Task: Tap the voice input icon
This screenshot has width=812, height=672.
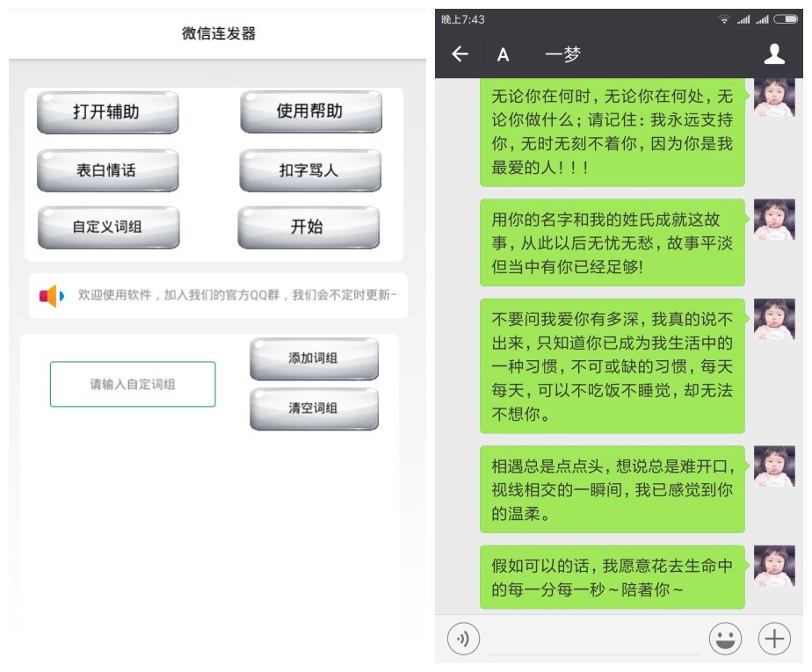Action: click(463, 639)
